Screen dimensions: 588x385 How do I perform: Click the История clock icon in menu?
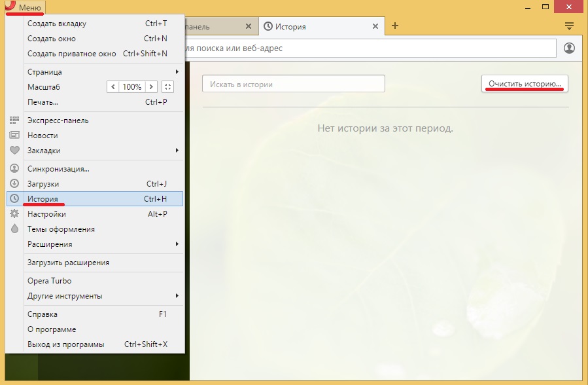(x=14, y=198)
